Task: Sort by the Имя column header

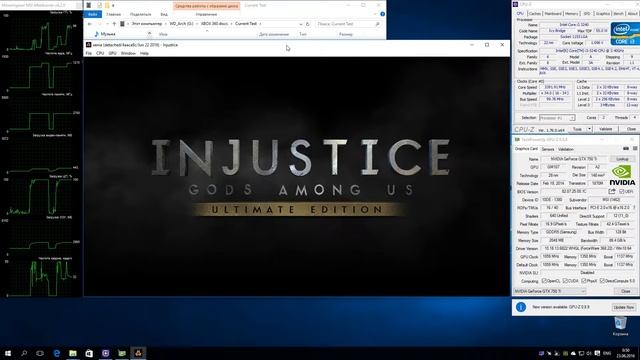Action: click(163, 34)
